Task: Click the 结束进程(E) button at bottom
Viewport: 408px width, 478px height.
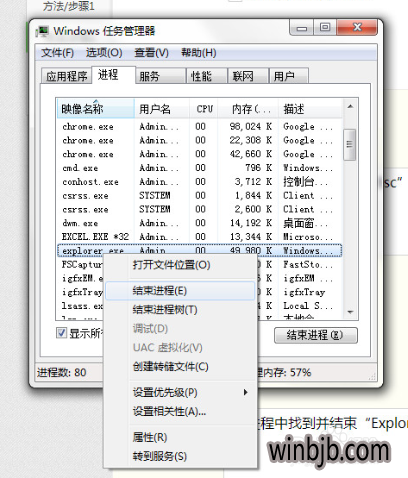Action: [316, 335]
